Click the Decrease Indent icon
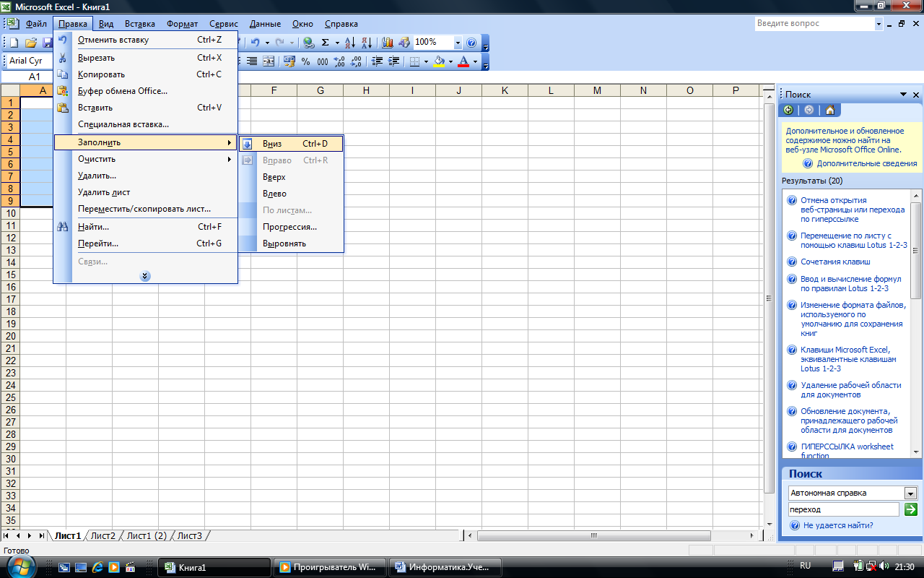Image resolution: width=924 pixels, height=578 pixels. [377, 61]
